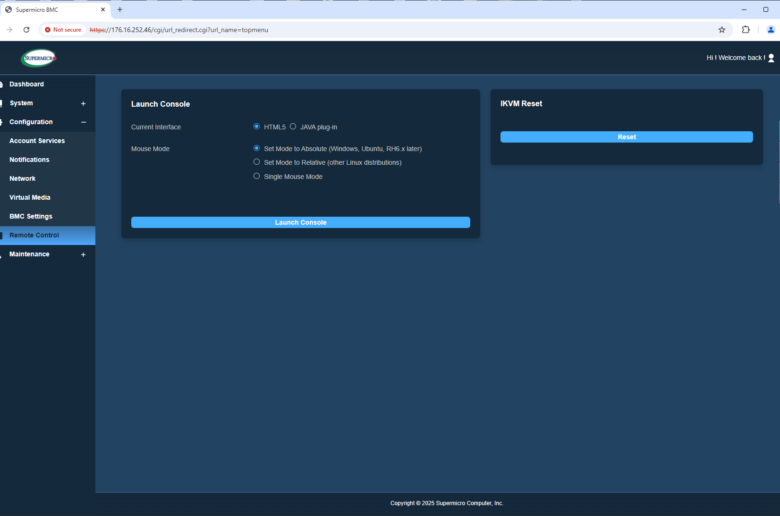The image size is (780, 516).
Task: Open the browser extensions puzzle icon
Action: point(745,30)
